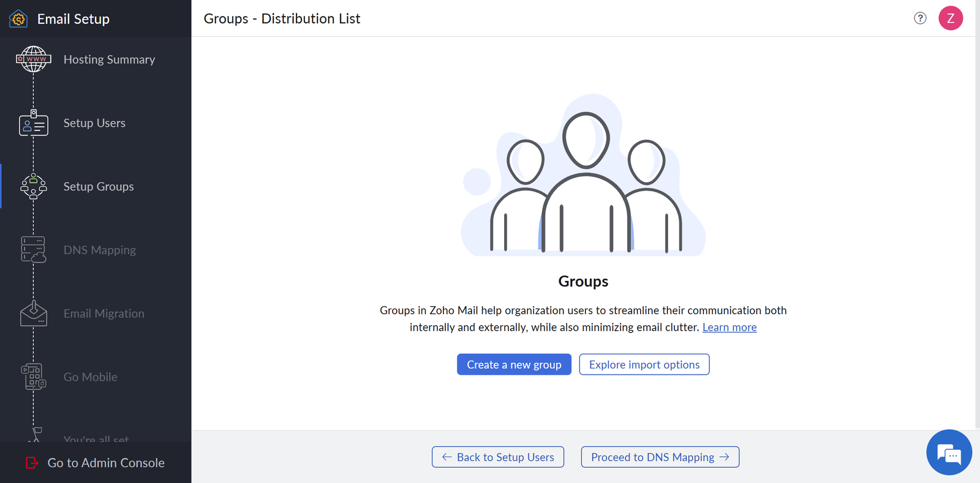Click the Setup Groups people icon
The image size is (980, 483).
pos(34,187)
